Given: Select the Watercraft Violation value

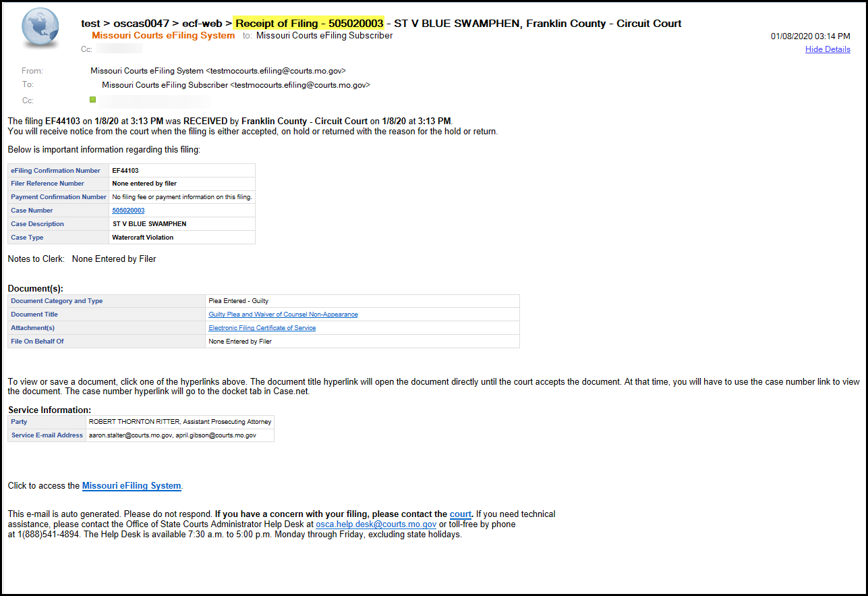Looking at the screenshot, I should (182, 238).
